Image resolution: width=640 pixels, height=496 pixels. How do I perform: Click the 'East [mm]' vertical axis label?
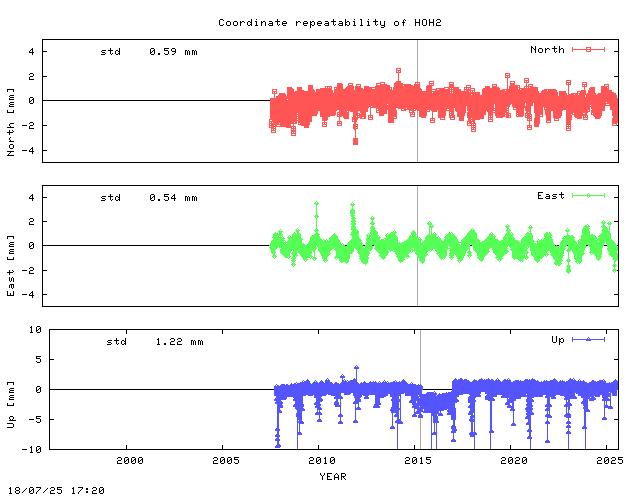point(11,265)
